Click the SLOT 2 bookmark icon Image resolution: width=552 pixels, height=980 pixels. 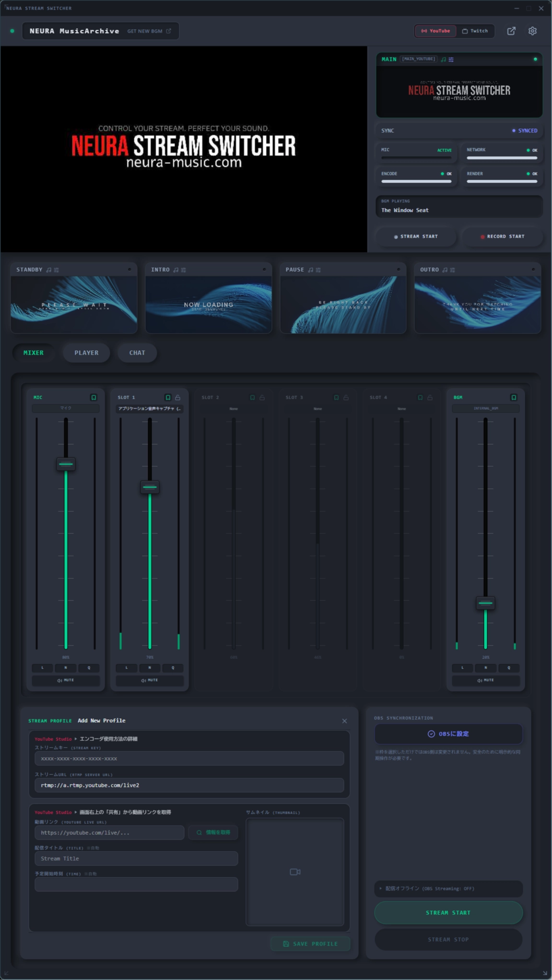(x=252, y=397)
